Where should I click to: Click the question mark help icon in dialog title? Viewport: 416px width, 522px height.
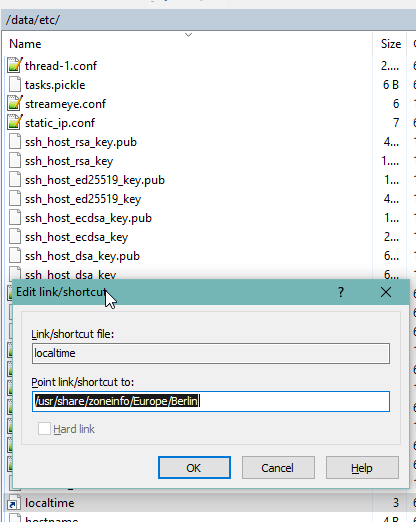(x=341, y=292)
